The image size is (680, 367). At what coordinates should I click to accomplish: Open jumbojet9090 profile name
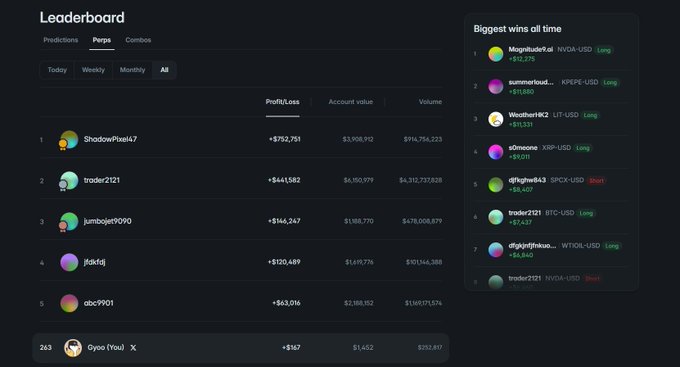coord(108,221)
